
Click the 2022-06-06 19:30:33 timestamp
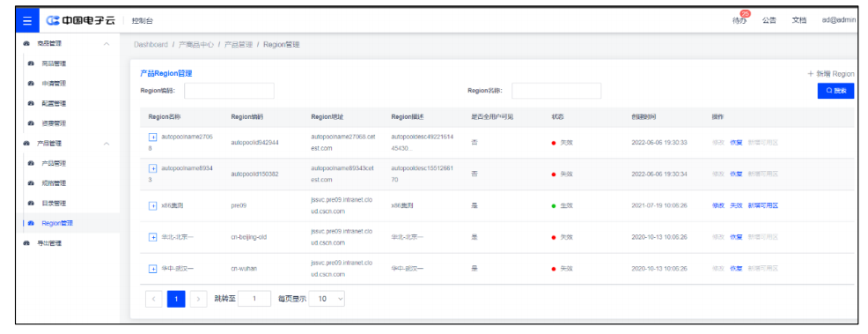659,143
